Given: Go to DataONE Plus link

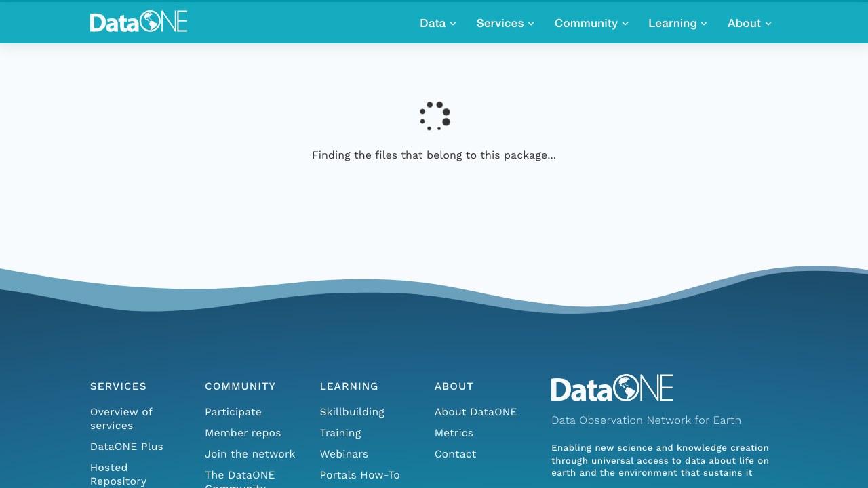Looking at the screenshot, I should click(127, 447).
